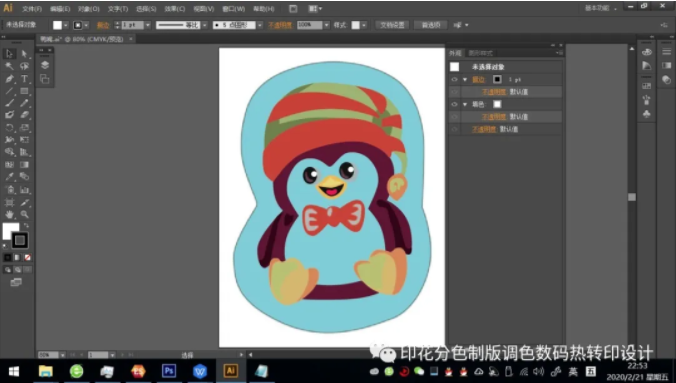
Task: Select the Pencil tool
Action: tap(24, 103)
